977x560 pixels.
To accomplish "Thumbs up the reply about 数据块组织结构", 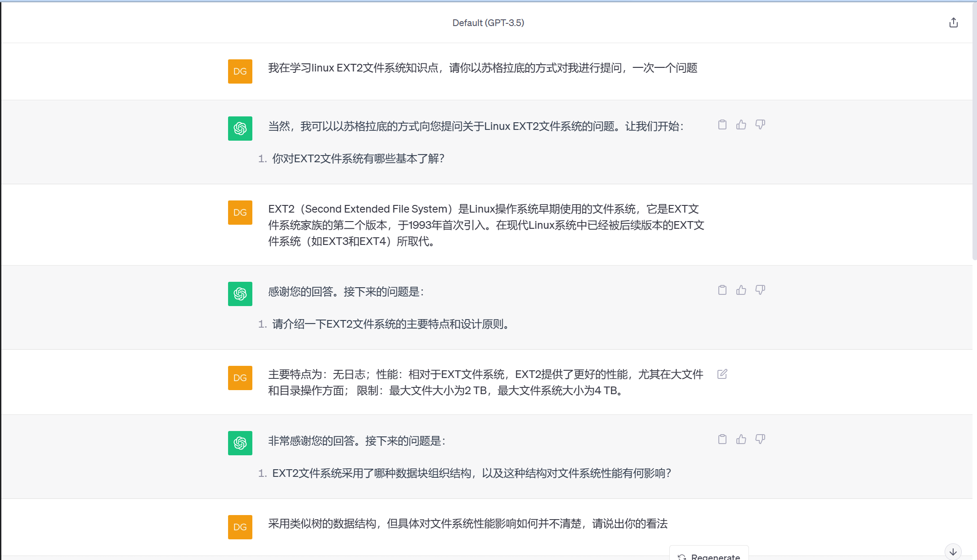I will (x=741, y=439).
